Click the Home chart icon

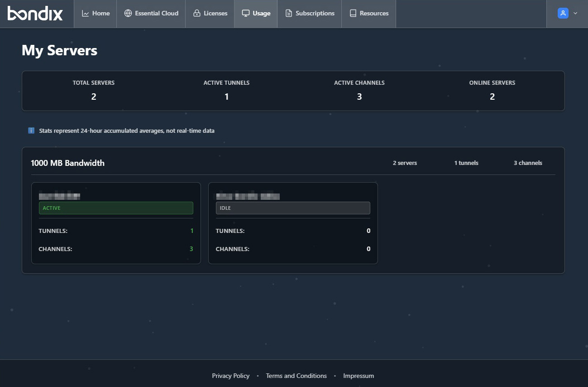click(85, 14)
